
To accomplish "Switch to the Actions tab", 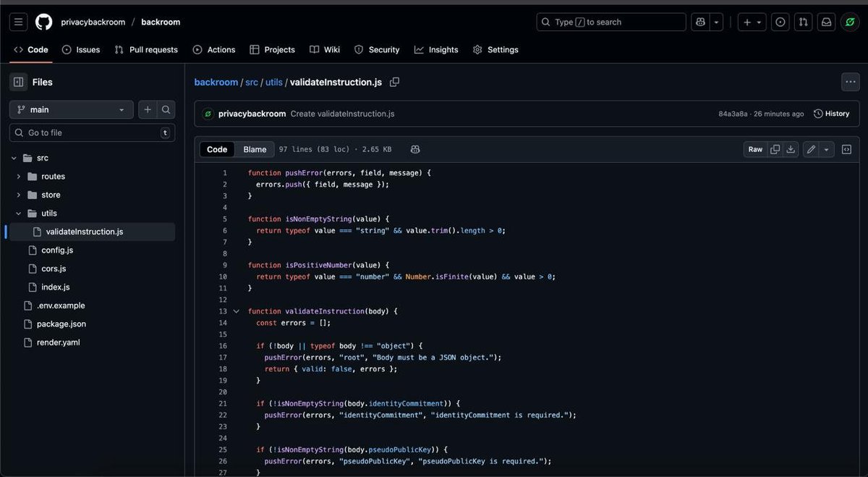I will click(214, 49).
